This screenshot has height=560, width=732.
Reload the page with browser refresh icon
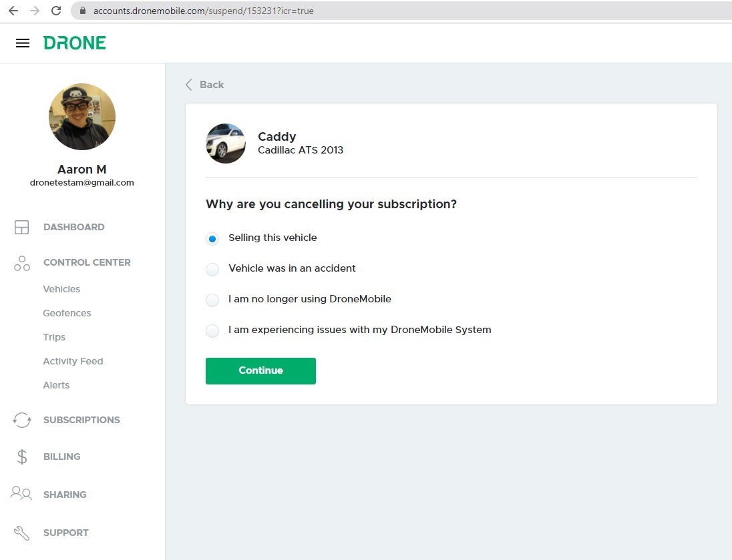point(56,11)
